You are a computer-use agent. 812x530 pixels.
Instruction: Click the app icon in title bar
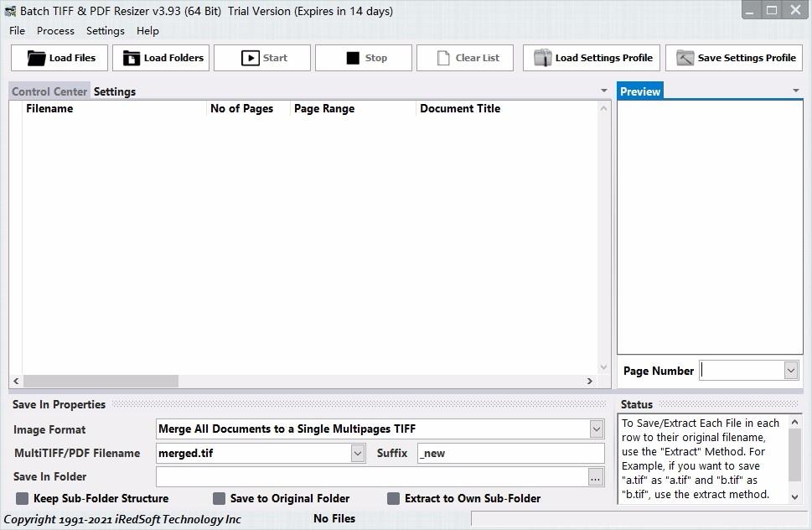[10, 11]
